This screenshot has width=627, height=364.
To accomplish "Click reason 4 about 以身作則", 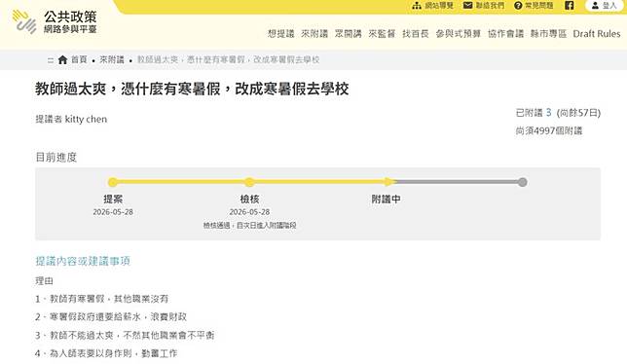I will coord(106,353).
